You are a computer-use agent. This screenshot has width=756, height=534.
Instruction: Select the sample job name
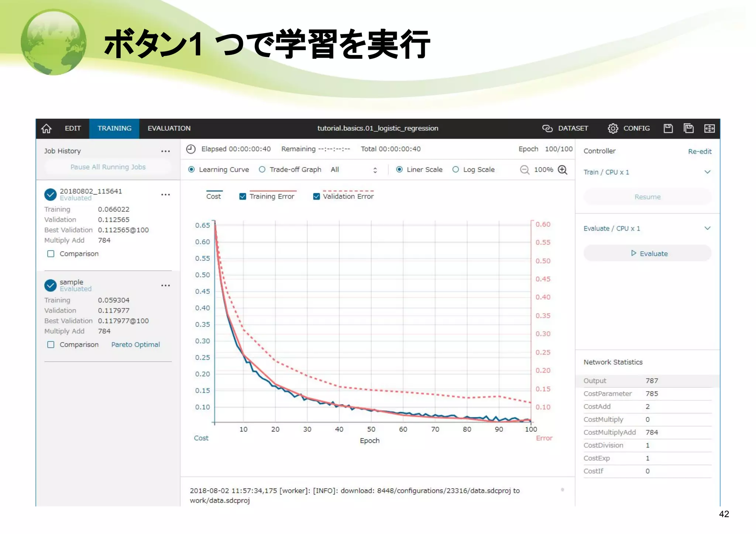point(71,282)
